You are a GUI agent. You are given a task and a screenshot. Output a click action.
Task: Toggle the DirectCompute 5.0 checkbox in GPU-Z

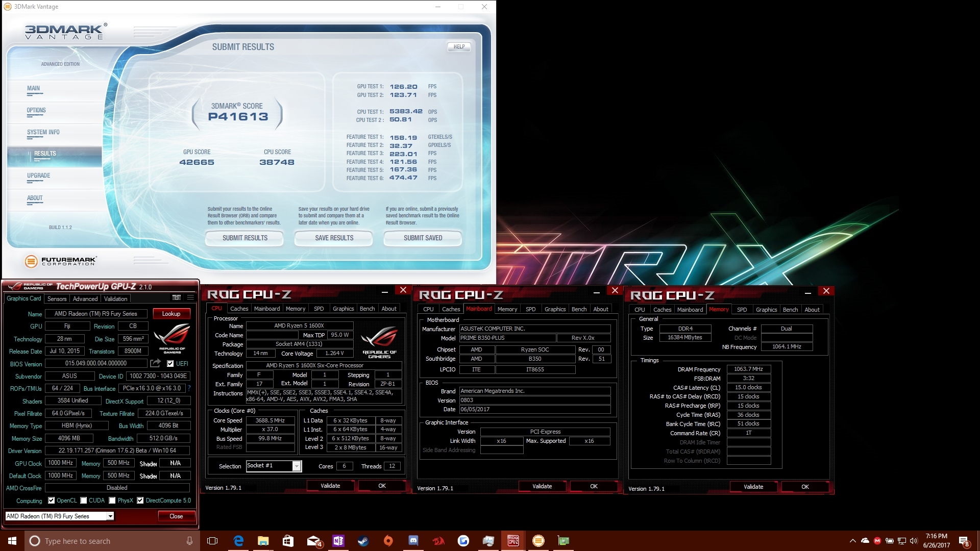point(140,500)
